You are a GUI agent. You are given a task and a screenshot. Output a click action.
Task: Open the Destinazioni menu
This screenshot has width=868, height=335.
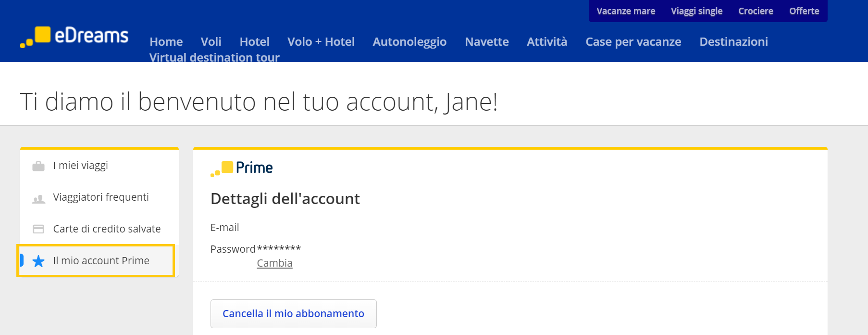pyautogui.click(x=733, y=42)
